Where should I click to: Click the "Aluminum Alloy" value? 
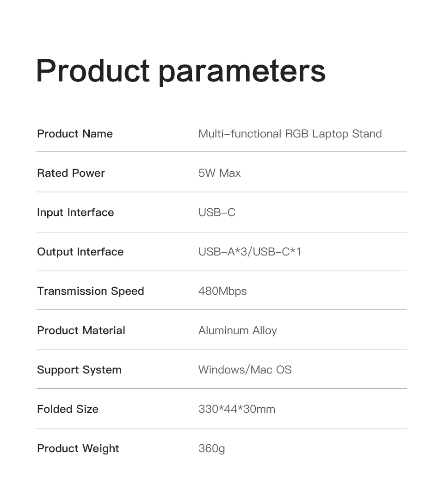[238, 330]
